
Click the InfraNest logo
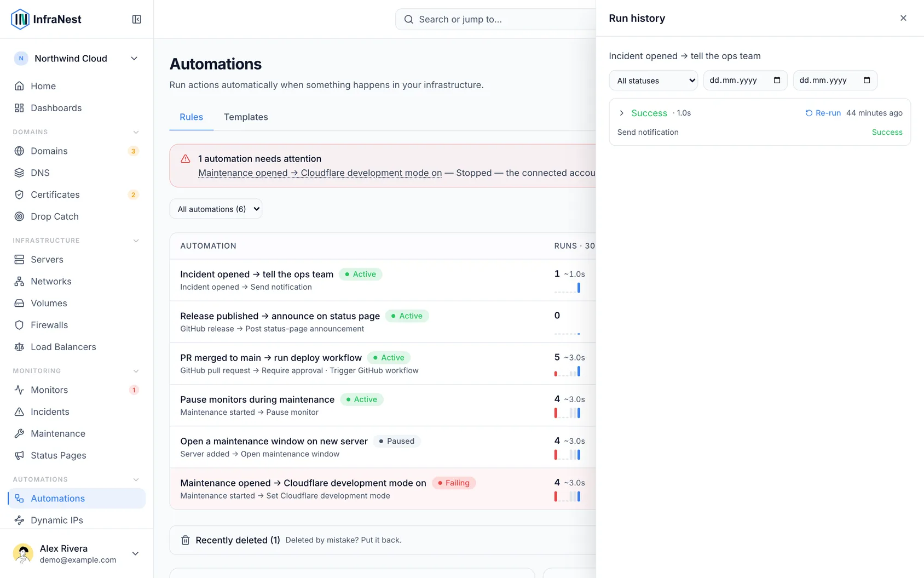(x=46, y=19)
